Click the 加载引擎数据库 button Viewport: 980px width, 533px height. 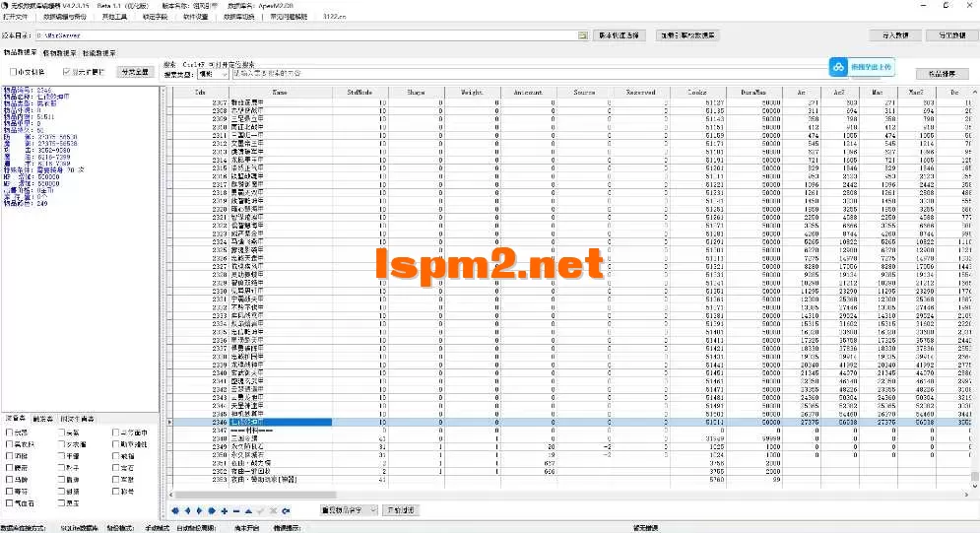point(687,35)
